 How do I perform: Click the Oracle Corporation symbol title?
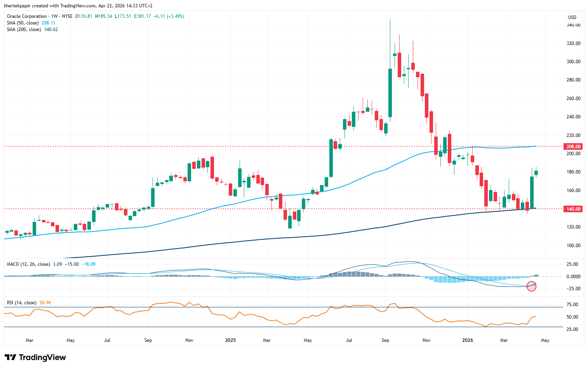27,16
